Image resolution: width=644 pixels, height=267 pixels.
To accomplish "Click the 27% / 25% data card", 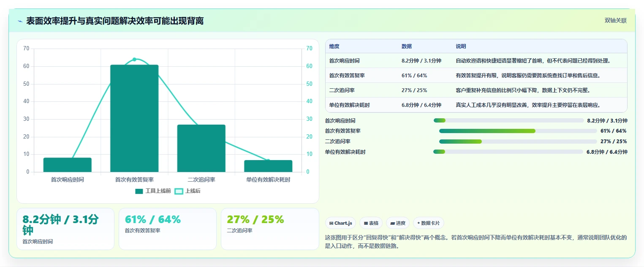I will (x=270, y=229).
